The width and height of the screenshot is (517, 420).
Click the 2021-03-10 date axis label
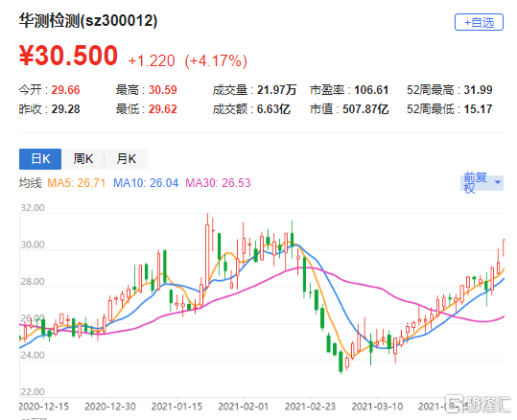click(x=377, y=407)
